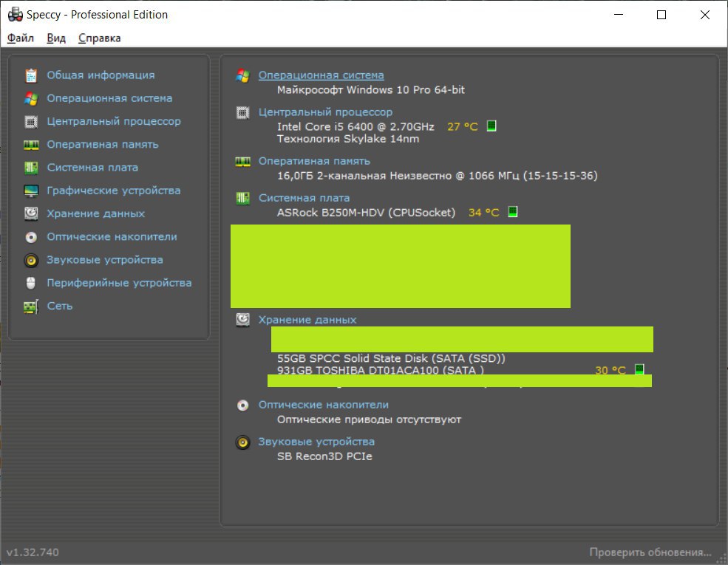Click summary Операционная система Windows icon
Image resolution: width=728 pixels, height=565 pixels.
point(243,75)
